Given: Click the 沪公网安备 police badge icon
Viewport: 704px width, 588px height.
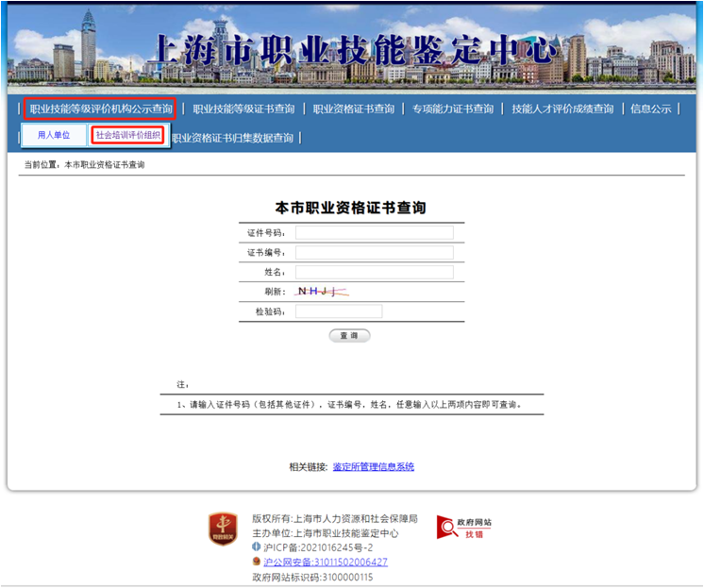Looking at the screenshot, I should [257, 562].
